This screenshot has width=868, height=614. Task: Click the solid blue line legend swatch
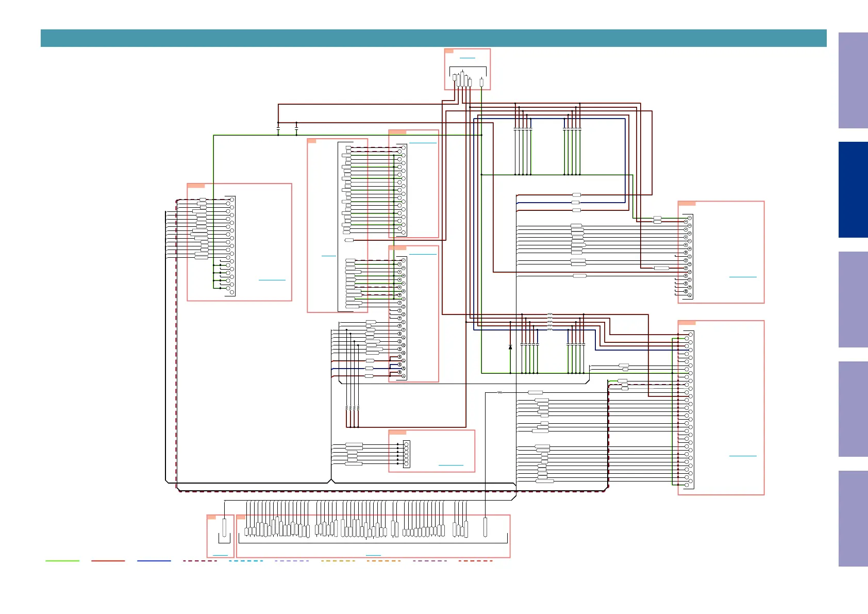(x=154, y=561)
